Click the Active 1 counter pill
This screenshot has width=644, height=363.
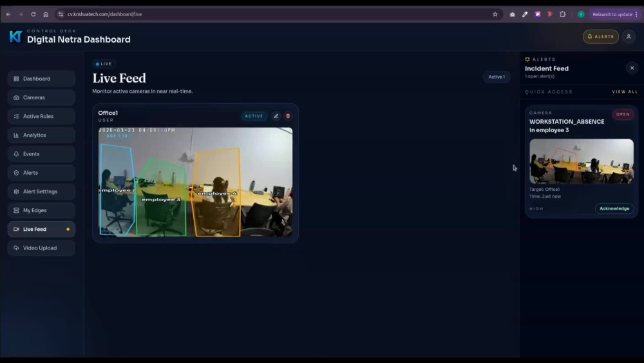click(x=497, y=77)
